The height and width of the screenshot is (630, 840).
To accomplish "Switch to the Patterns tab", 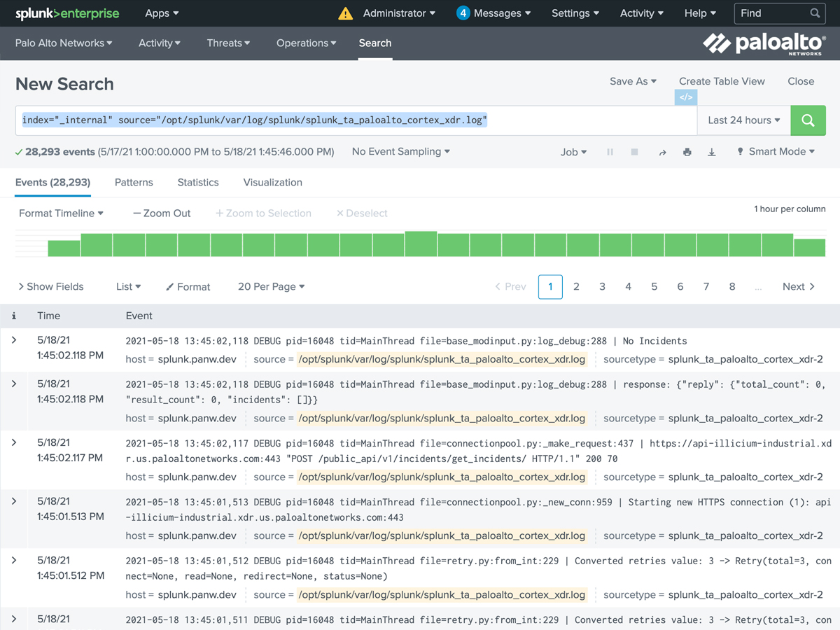I will [x=134, y=182].
